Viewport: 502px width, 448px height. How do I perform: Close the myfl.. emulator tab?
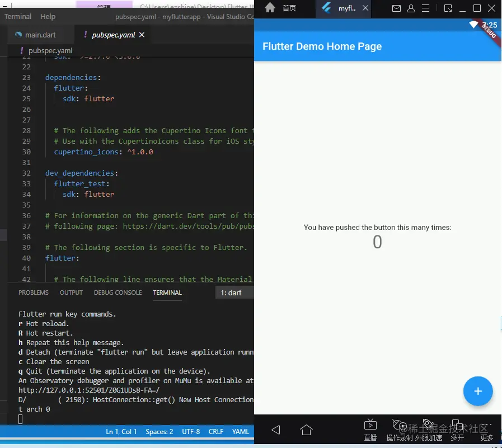[x=365, y=8]
